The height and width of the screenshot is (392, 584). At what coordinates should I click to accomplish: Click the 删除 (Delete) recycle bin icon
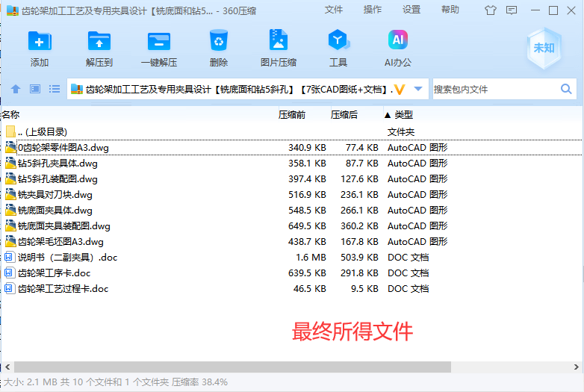(219, 40)
